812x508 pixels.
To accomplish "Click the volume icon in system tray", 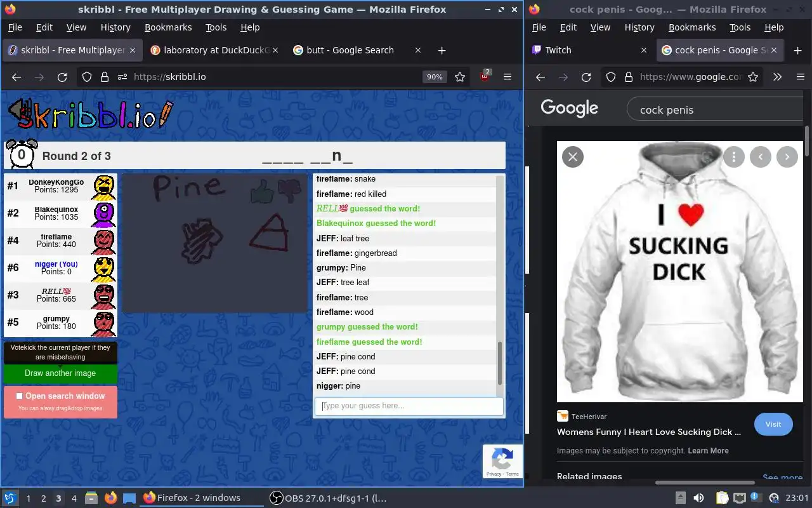I will point(698,498).
